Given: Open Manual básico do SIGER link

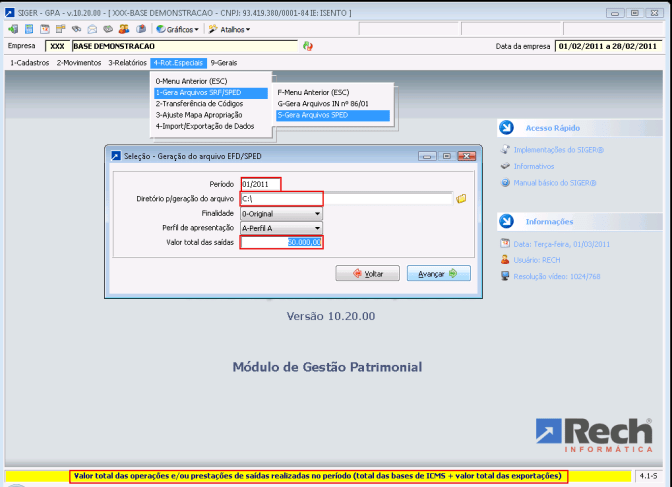Looking at the screenshot, I should click(x=555, y=183).
